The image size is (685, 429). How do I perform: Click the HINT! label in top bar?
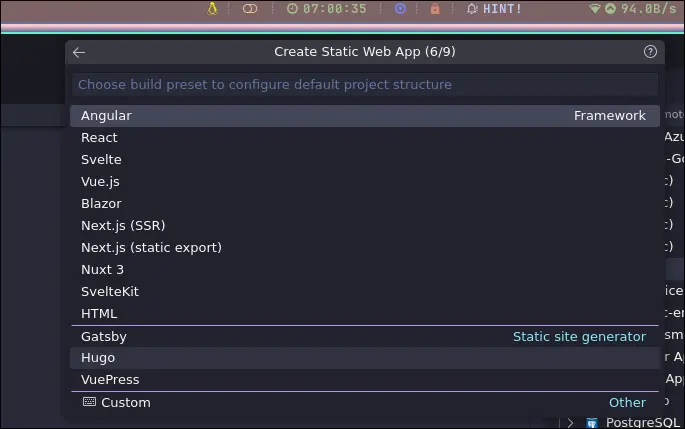(502, 9)
